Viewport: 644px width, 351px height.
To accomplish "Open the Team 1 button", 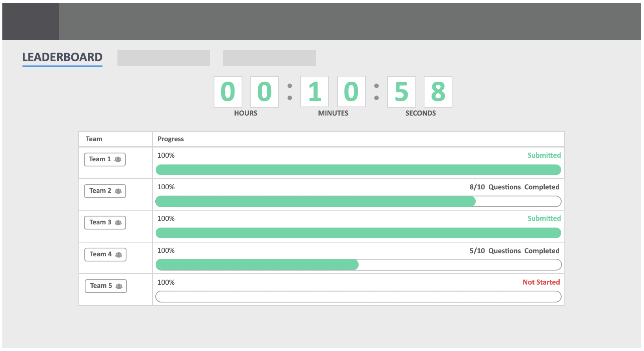I will (x=105, y=159).
